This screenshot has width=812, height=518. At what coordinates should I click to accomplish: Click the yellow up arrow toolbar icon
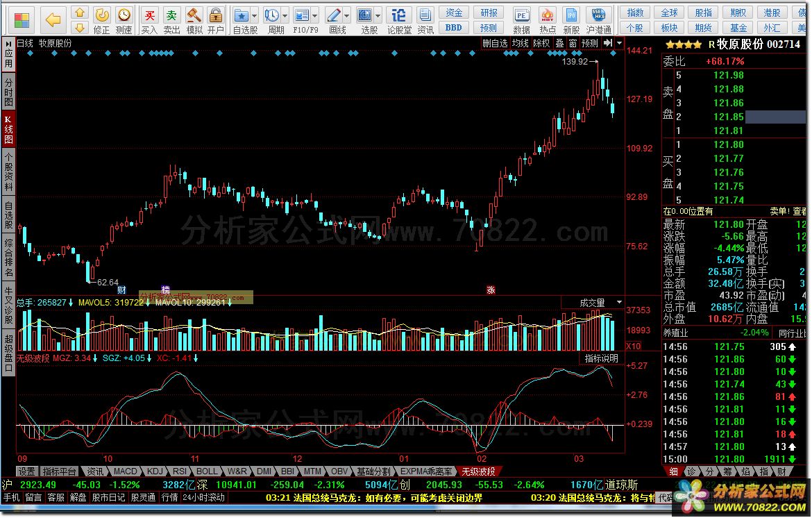click(x=79, y=12)
